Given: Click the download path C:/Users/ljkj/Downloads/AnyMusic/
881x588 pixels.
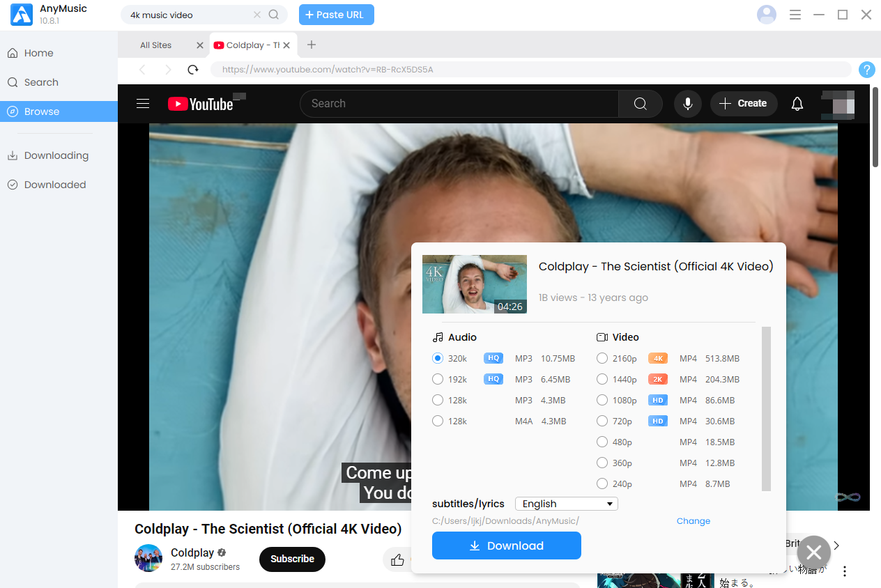Looking at the screenshot, I should click(505, 521).
